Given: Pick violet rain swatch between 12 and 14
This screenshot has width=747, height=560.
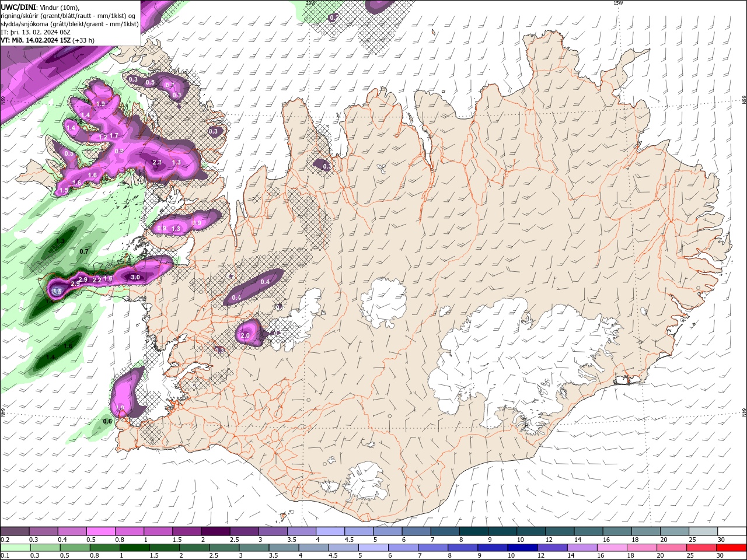Looking at the screenshot, I should pyautogui.click(x=551, y=548).
